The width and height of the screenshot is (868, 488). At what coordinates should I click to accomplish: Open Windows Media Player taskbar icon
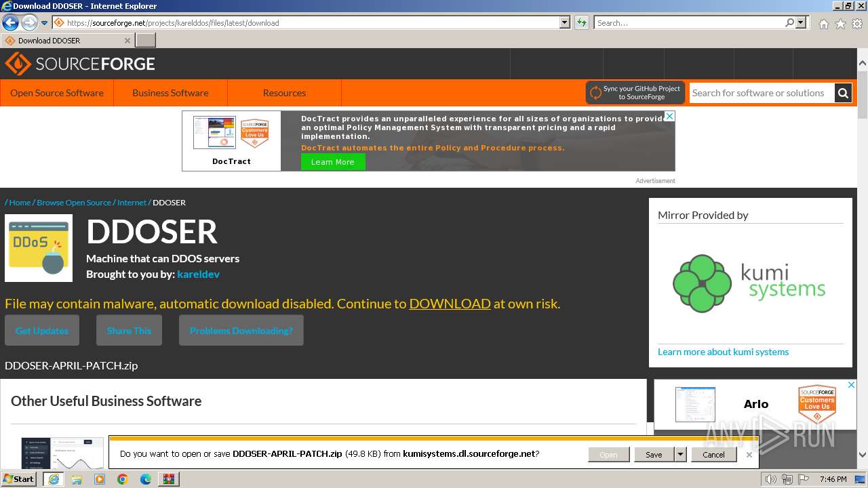point(100,479)
